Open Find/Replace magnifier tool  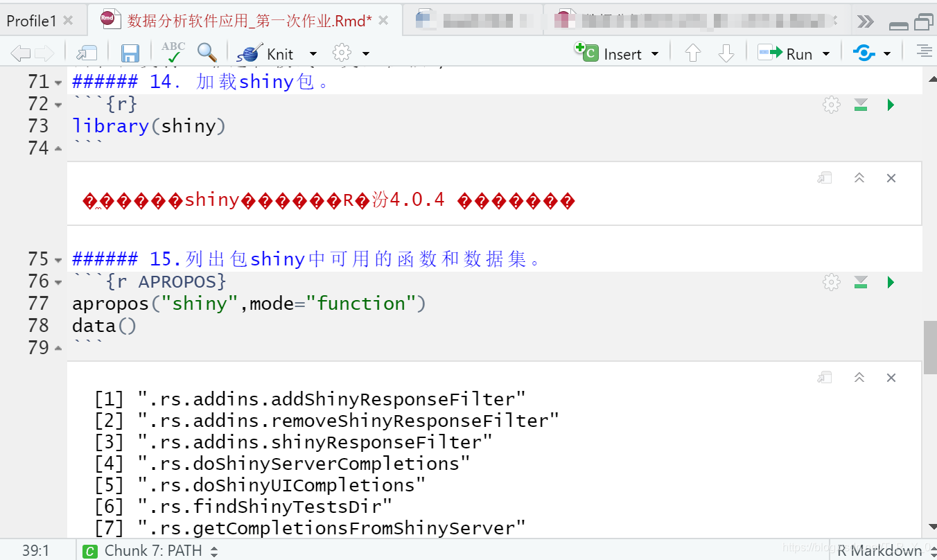pyautogui.click(x=207, y=53)
